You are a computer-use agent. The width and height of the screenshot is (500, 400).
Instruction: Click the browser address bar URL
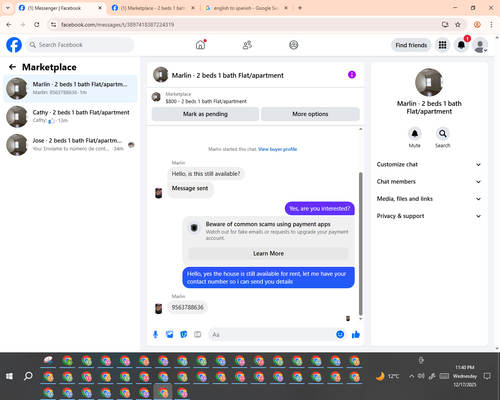(x=117, y=25)
